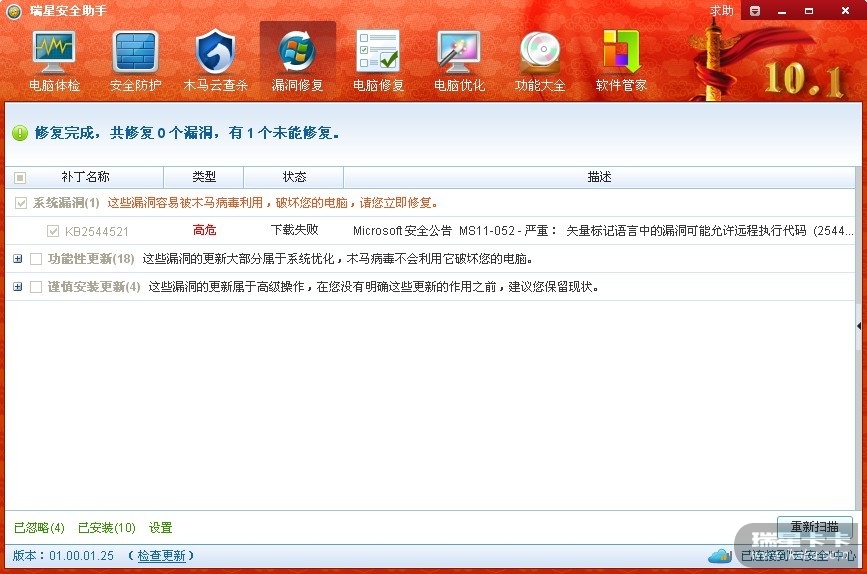Toggle the 谨慎安装更新(4) group checkbox
This screenshot has width=867, height=574.
(36, 286)
